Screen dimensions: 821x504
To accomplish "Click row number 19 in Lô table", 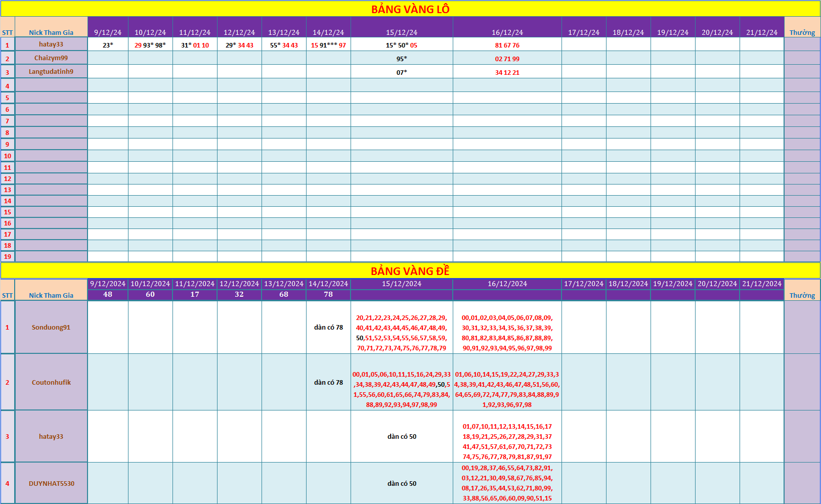I will (x=8, y=256).
